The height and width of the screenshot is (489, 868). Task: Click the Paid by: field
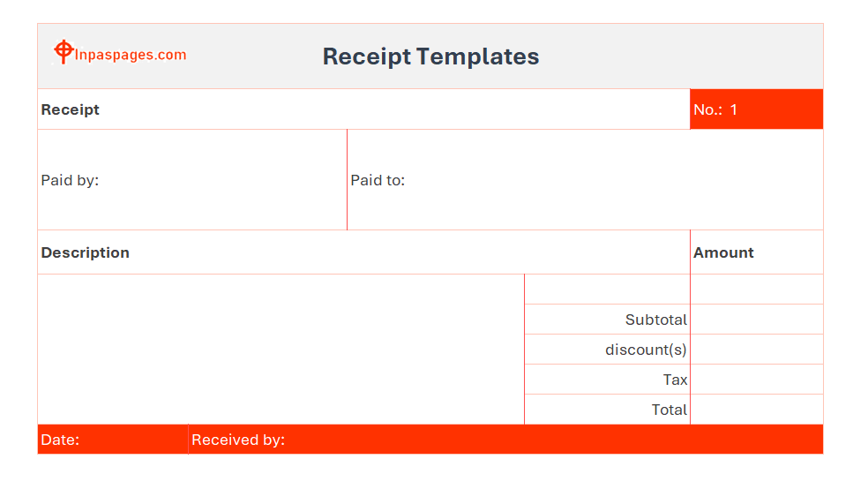192,180
